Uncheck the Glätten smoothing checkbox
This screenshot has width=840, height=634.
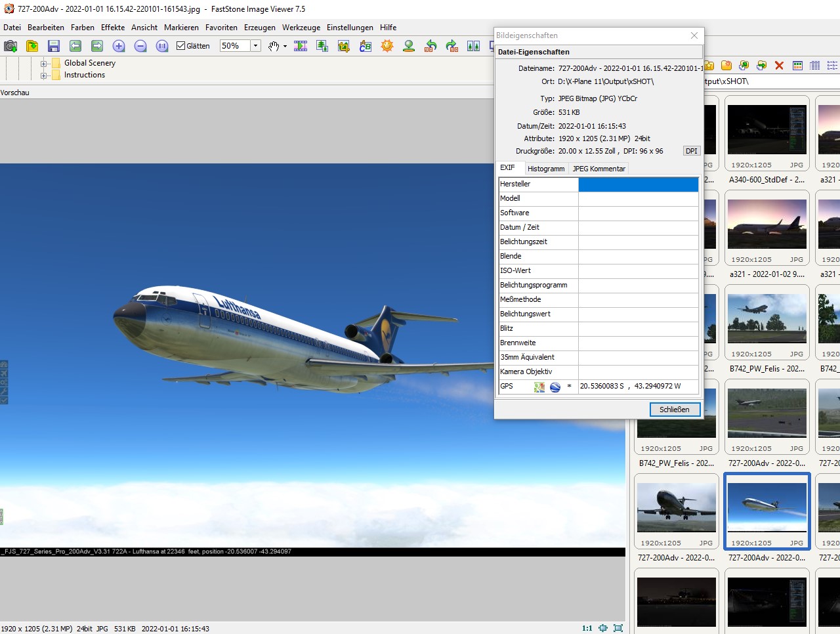(x=181, y=46)
